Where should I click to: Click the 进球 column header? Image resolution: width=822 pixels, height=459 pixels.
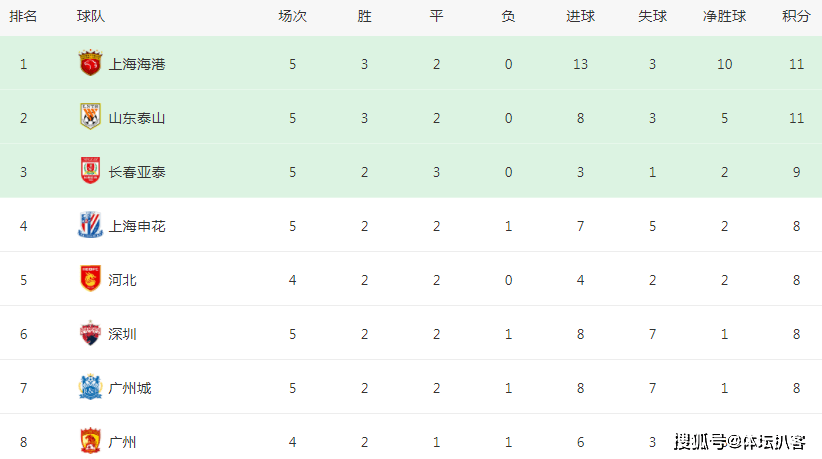(580, 16)
